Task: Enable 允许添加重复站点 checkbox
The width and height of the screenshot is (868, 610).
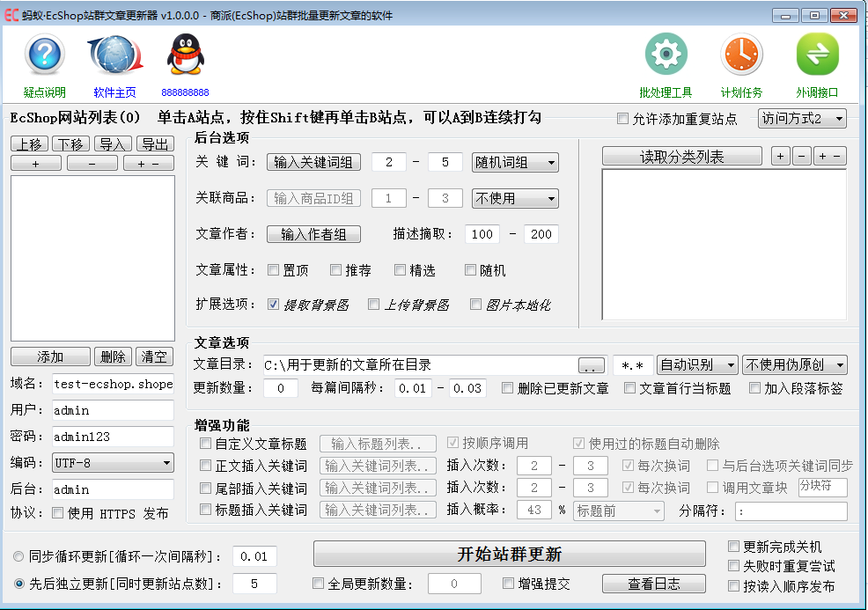Action: pyautogui.click(x=622, y=119)
